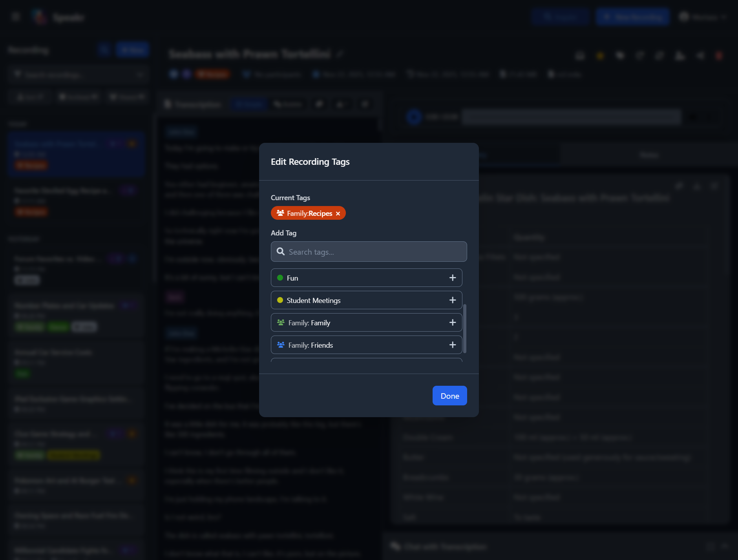Add Family: Family via its plus icon
The image size is (738, 560).
[x=453, y=323]
